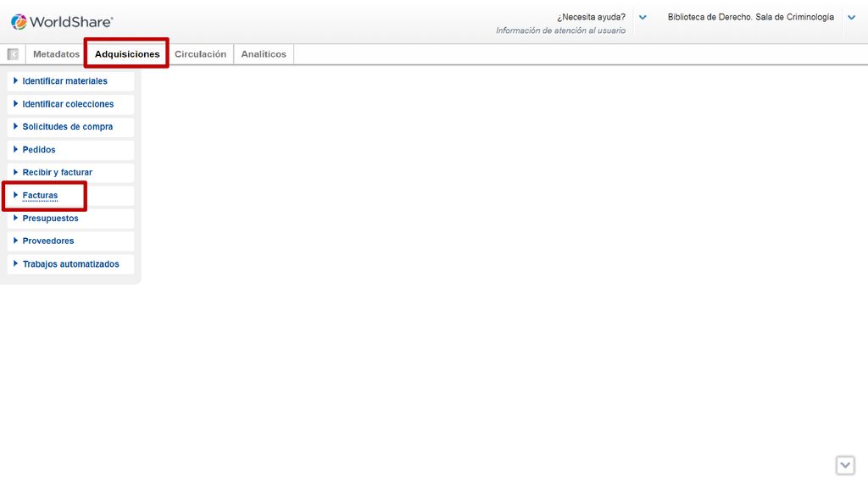Click the bottom-right chevron down button
Screen dimensions: 868x488
[845, 465]
